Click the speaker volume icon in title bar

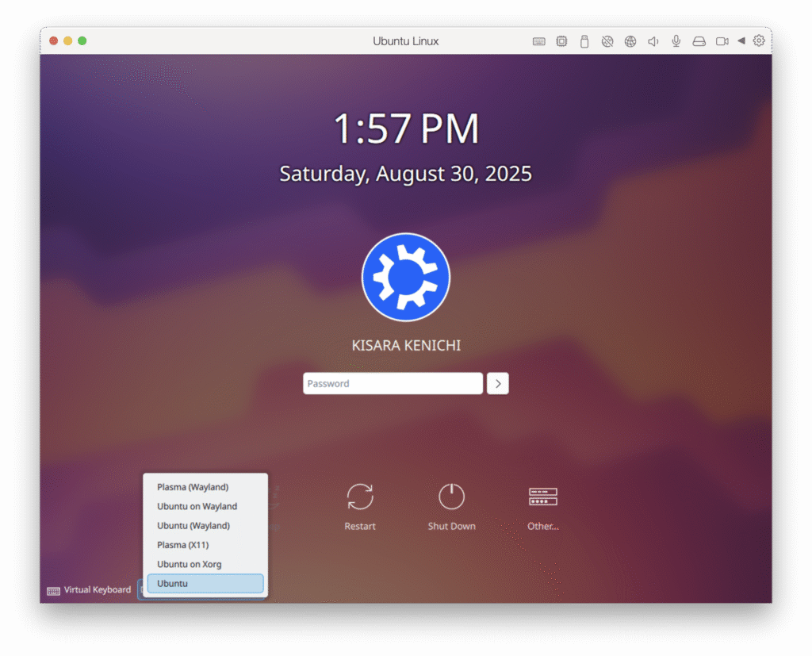[653, 41]
